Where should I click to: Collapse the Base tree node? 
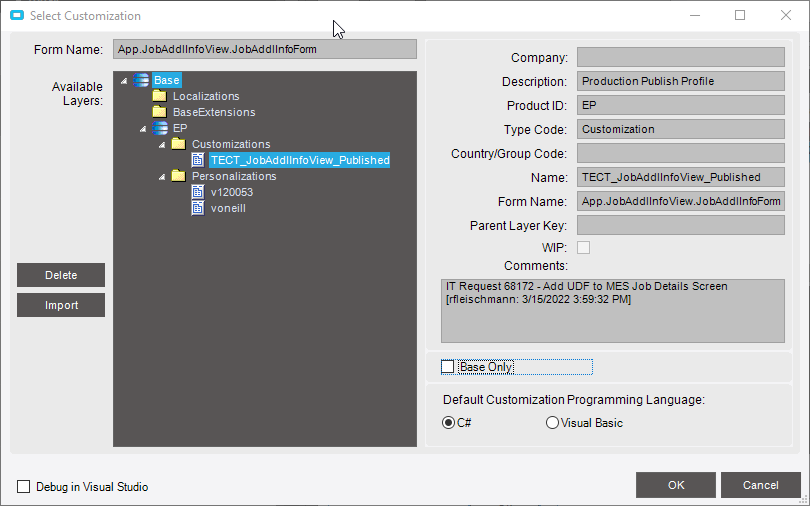pos(124,80)
